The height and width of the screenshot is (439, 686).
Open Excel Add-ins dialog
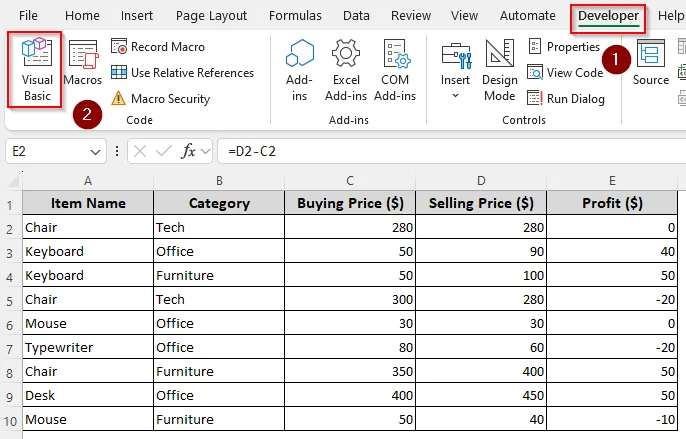click(x=346, y=70)
